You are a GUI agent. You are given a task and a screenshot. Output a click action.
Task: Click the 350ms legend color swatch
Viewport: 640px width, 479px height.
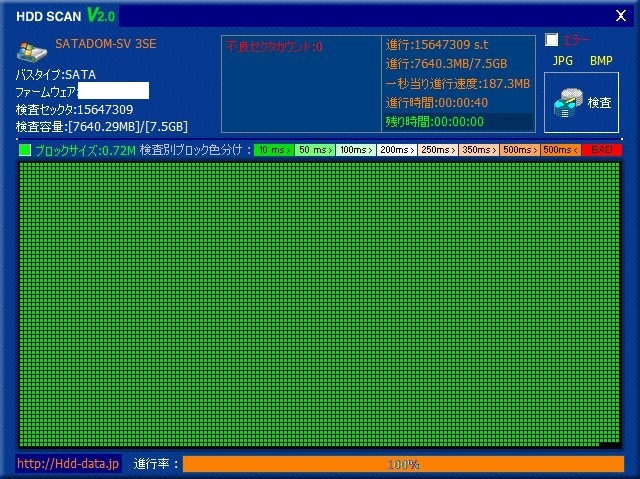tap(479, 150)
